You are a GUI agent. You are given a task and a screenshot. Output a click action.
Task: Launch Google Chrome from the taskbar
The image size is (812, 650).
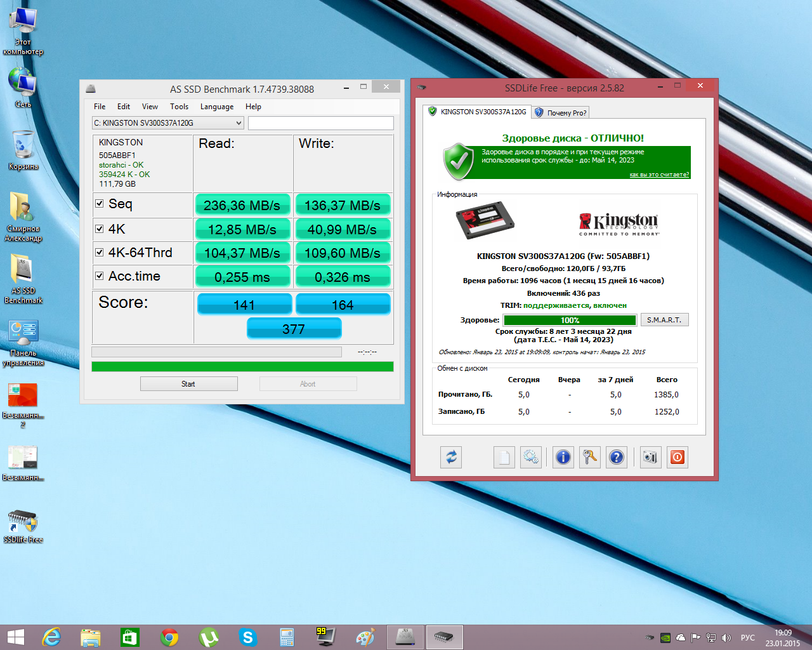(169, 637)
